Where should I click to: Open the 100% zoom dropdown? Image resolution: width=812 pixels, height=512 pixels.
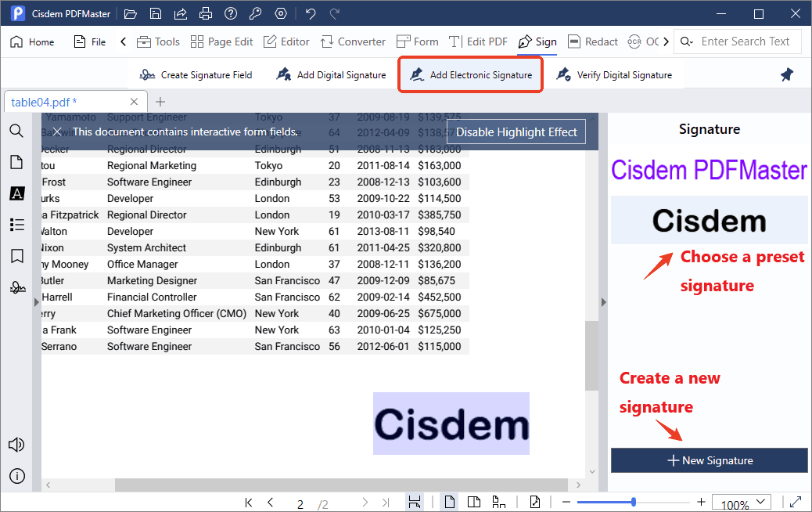coord(742,502)
